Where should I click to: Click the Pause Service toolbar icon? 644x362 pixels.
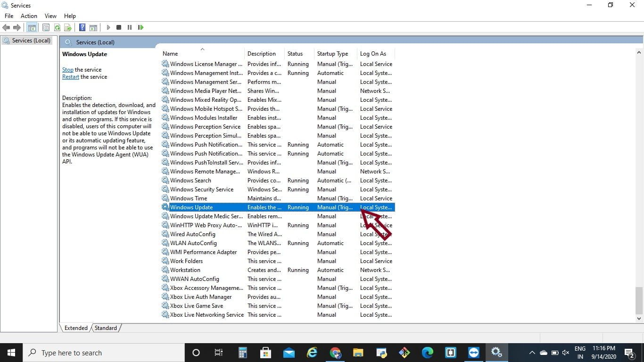tap(130, 27)
